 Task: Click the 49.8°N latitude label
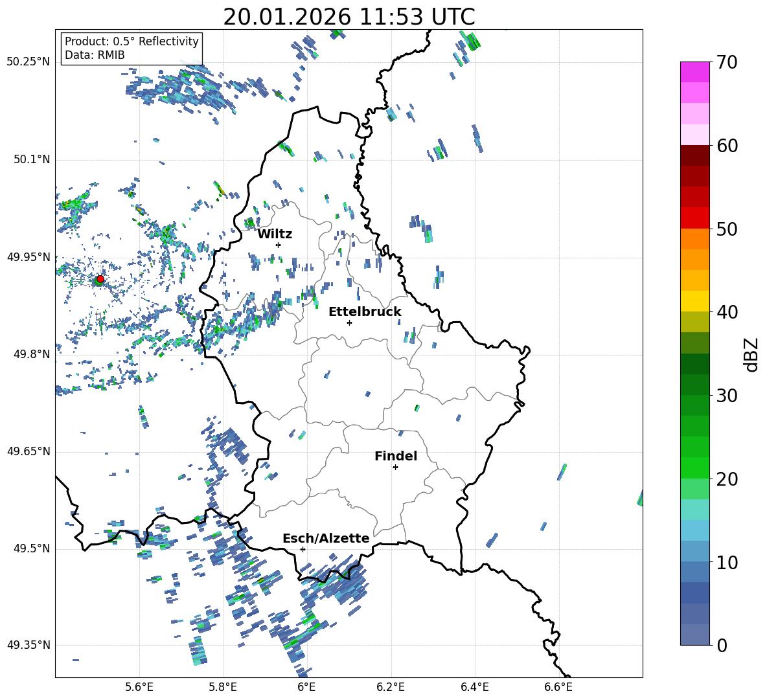31,354
